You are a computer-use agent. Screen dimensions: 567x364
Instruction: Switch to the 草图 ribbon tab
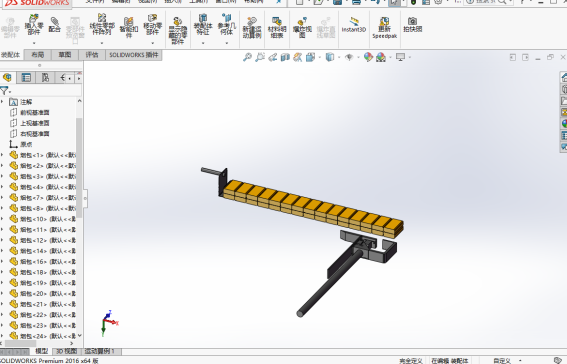pos(65,55)
